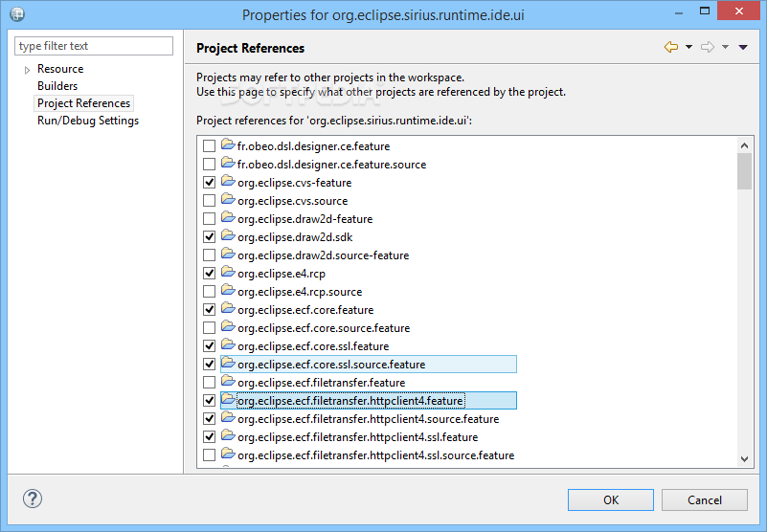767x532 pixels.
Task: Select the org.eclipse.ecf.core.feature label
Action: pos(305,310)
